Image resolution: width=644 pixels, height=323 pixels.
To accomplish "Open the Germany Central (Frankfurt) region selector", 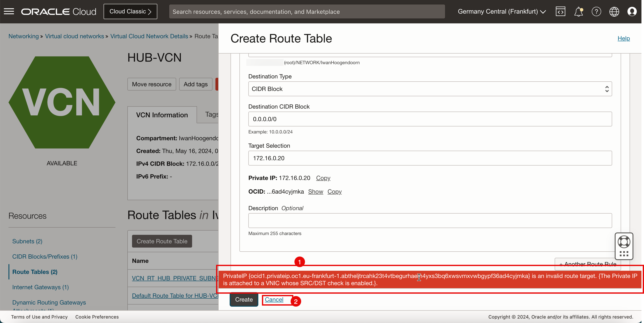I will tap(502, 11).
